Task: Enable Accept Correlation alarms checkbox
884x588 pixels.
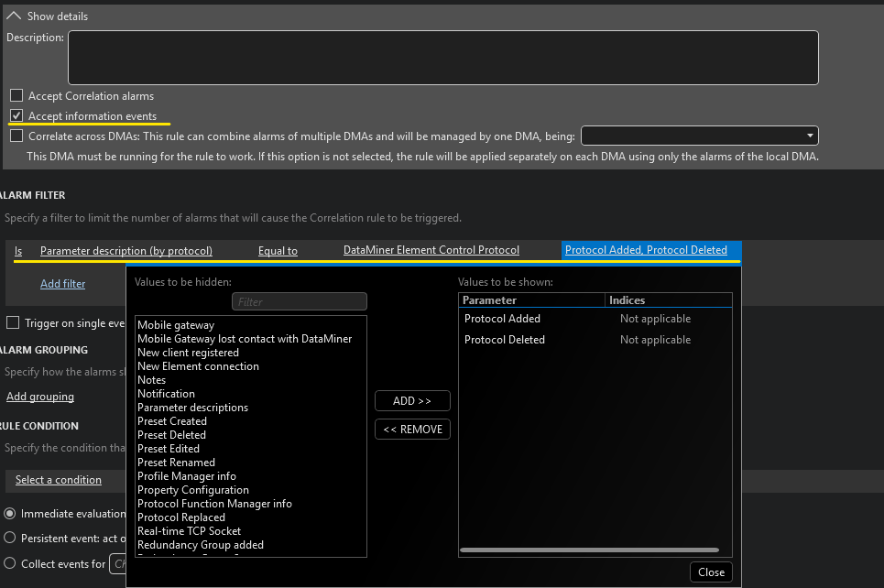Action: pos(16,96)
